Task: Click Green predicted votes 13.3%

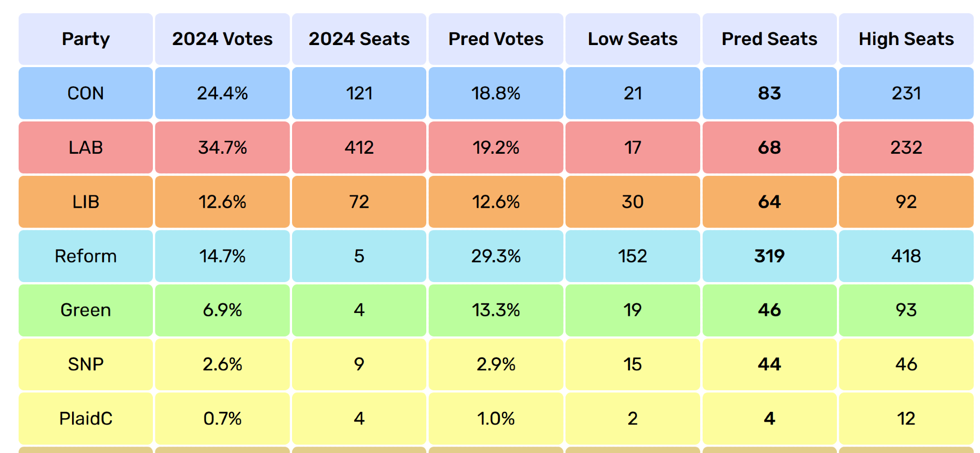Action: coord(496,310)
